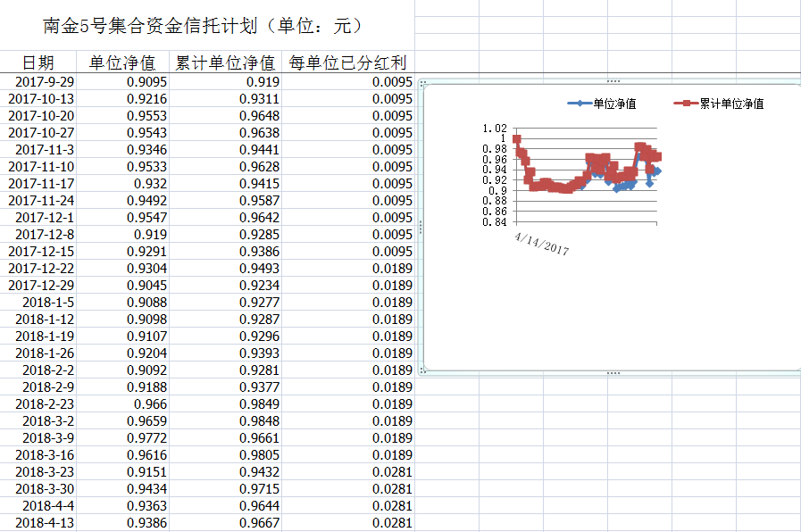Select the 单位净值 header cell in the table

pyautogui.click(x=122, y=62)
